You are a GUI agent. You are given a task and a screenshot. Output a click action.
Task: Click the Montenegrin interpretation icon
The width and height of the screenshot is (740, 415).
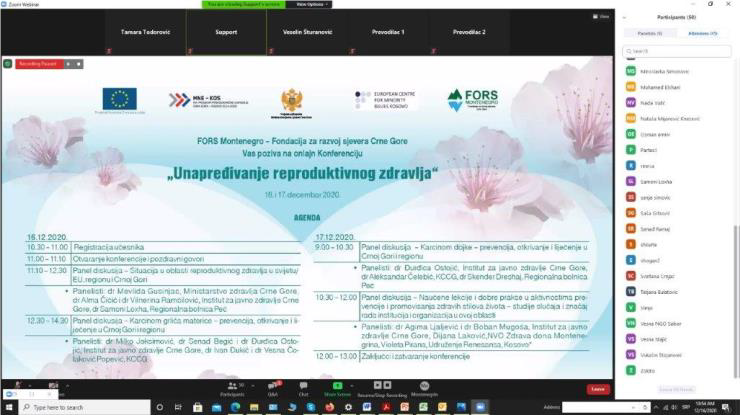(x=424, y=389)
